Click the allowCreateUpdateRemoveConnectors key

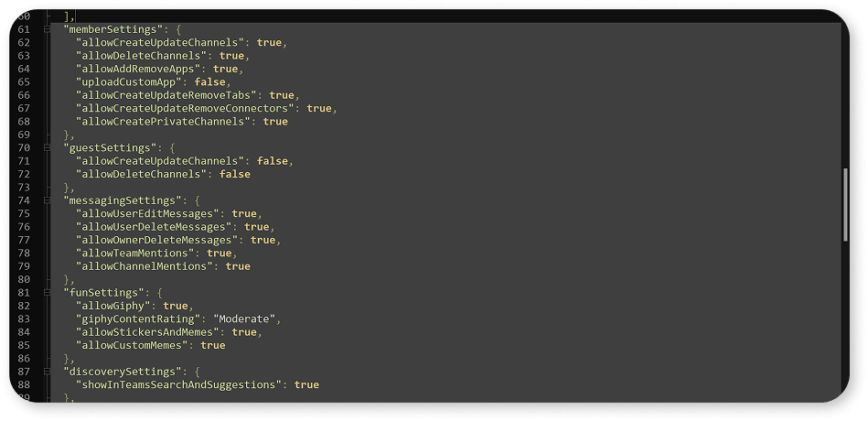pyautogui.click(x=188, y=108)
